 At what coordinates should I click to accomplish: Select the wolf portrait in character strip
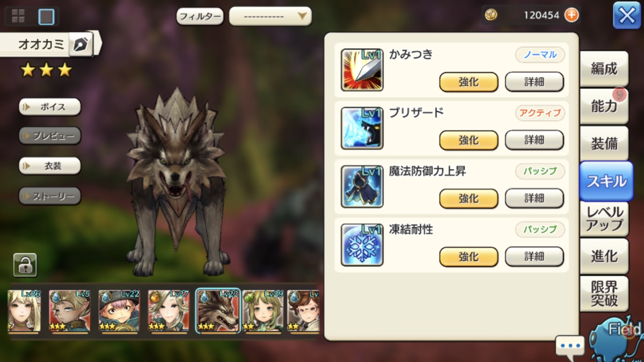[217, 311]
